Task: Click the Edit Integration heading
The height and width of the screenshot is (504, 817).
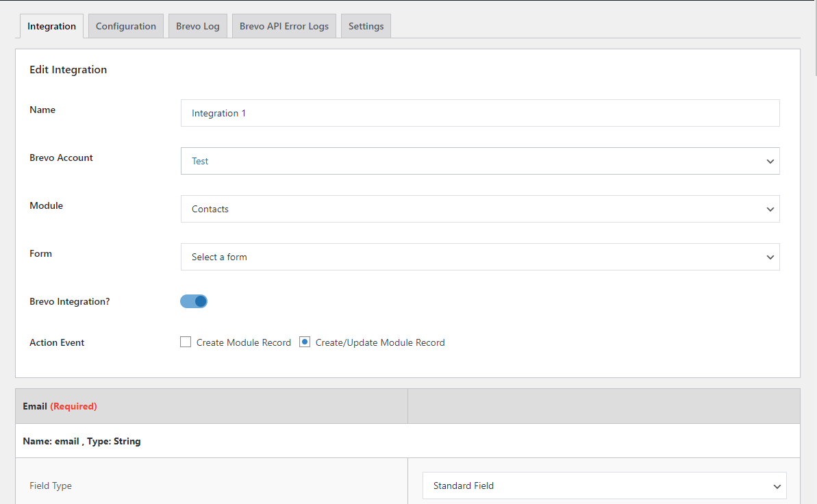Action: pos(68,70)
